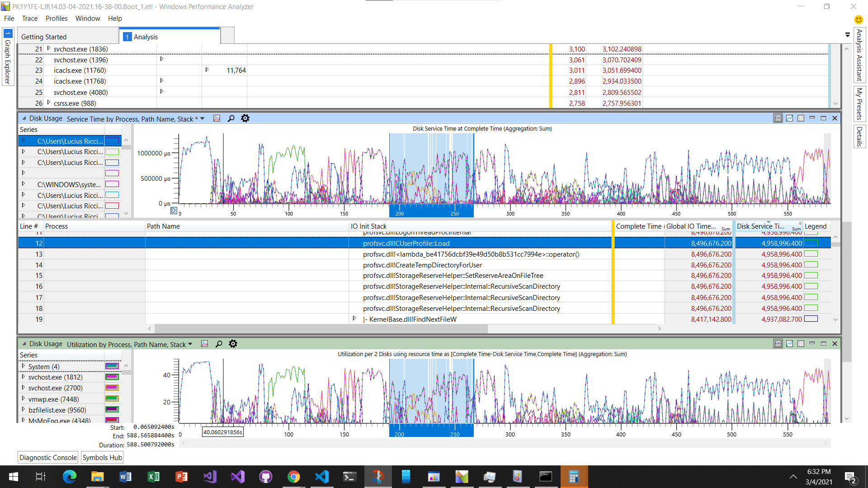Click color swatch for svchost.exe (1812) series
This screenshot has height=488, width=868.
pos(112,377)
